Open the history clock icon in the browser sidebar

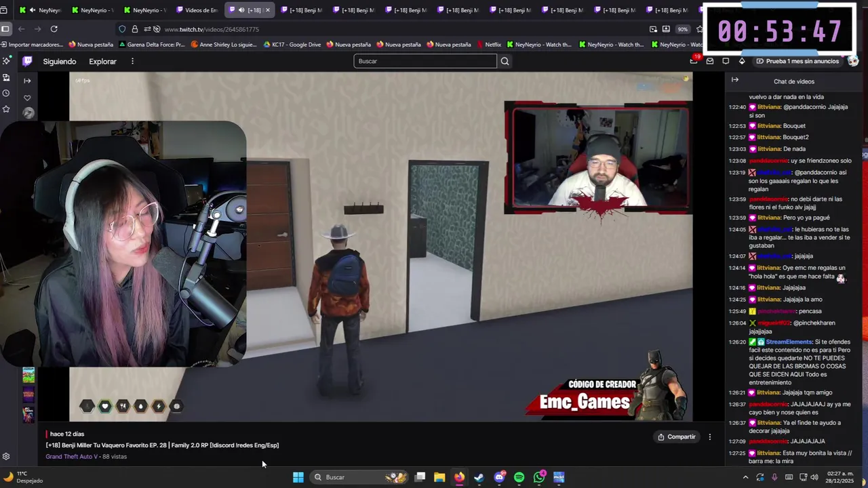[x=6, y=93]
